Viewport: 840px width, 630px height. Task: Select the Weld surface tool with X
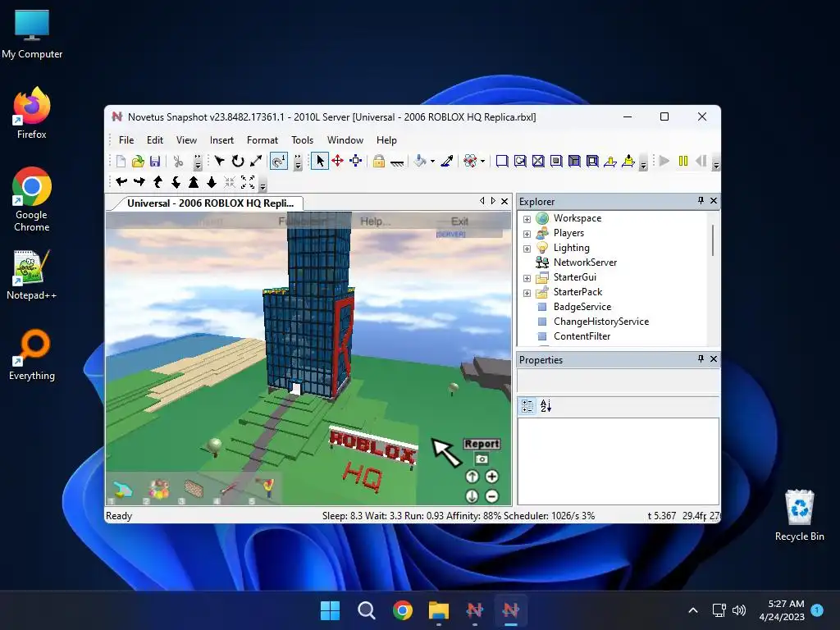pyautogui.click(x=538, y=162)
